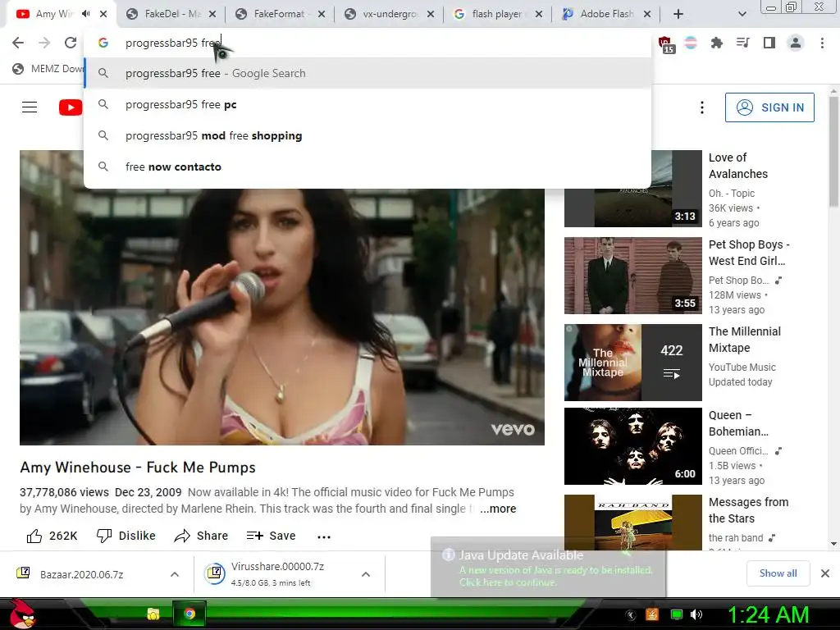Mute the Amy Winehouse tab audio icon

click(x=85, y=14)
